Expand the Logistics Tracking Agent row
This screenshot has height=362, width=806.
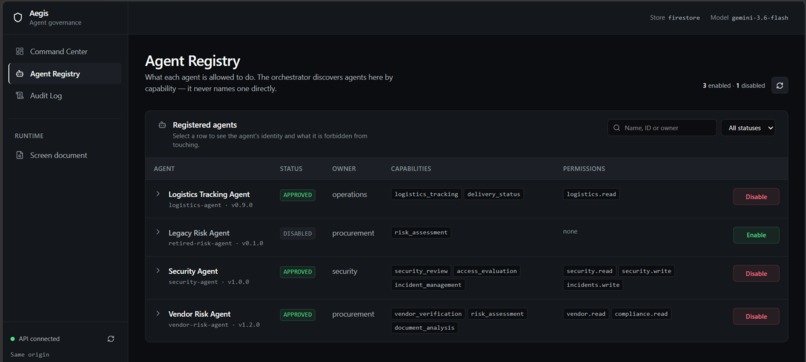click(x=158, y=194)
